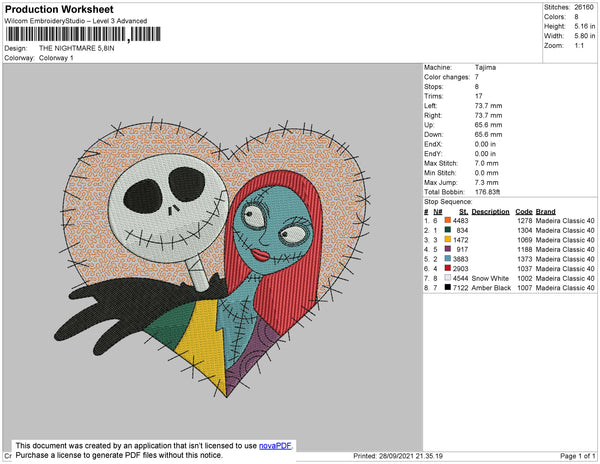Click the Left value 73.7 mm
This screenshot has width=600, height=464.
click(488, 106)
